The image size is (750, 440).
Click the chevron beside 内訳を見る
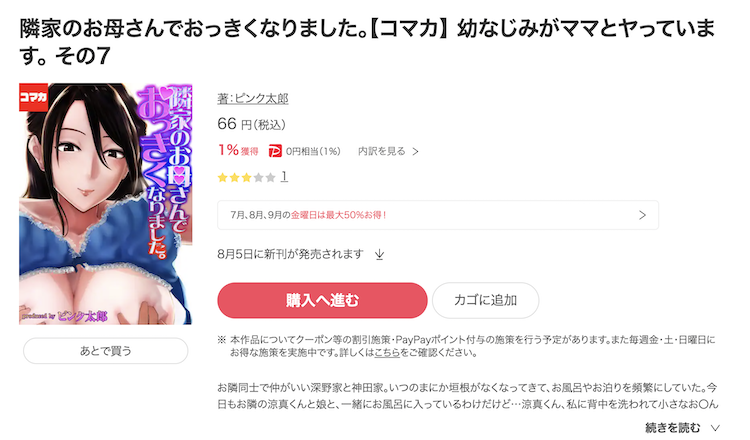pos(415,152)
